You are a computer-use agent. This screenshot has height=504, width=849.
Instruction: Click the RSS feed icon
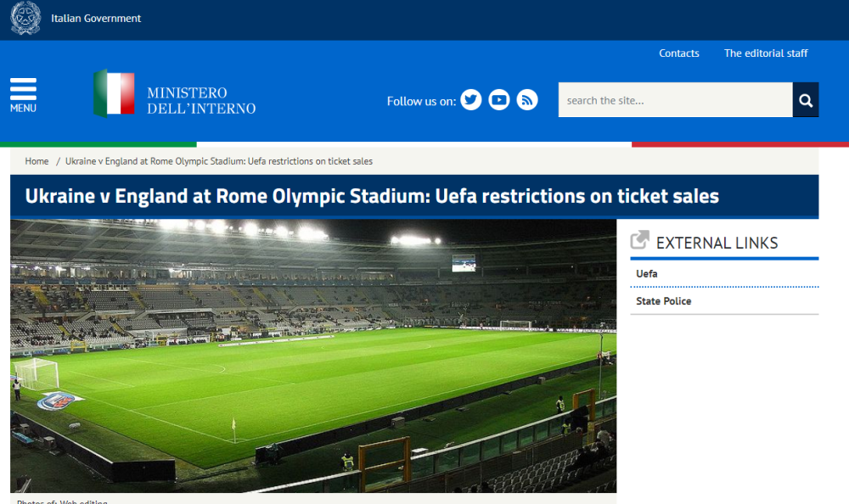click(527, 100)
